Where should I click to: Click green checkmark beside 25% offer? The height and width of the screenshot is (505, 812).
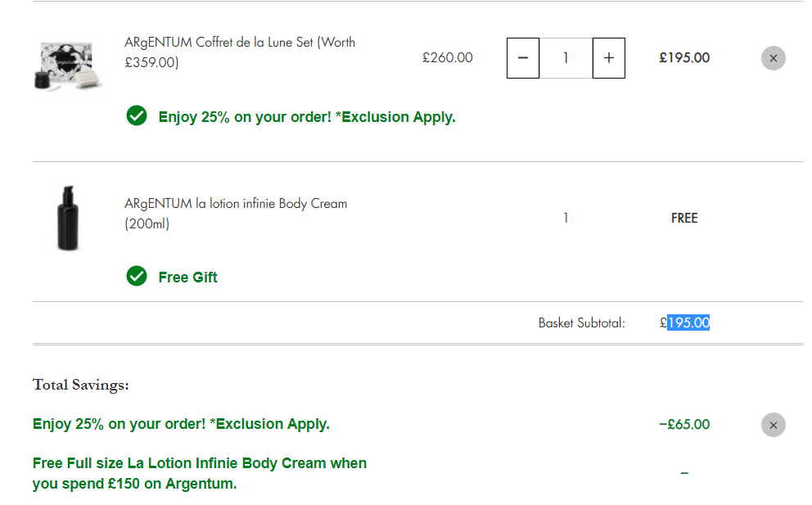(x=137, y=115)
